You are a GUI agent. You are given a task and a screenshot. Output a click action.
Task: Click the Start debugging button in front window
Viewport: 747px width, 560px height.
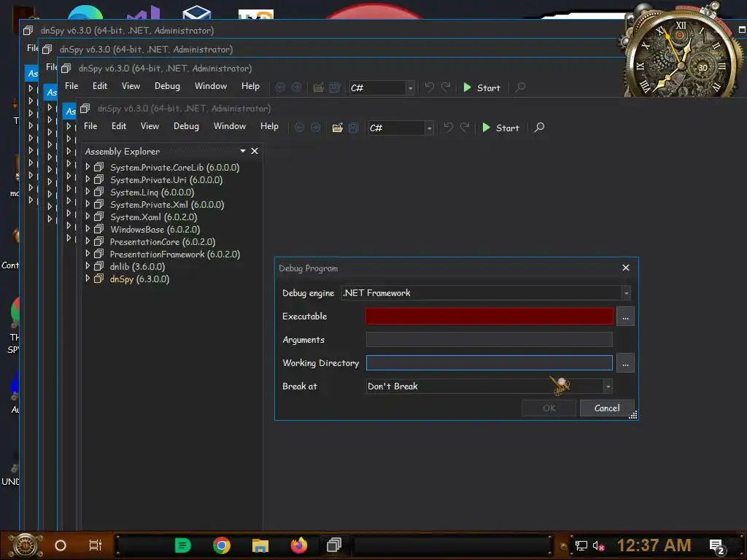[500, 128]
